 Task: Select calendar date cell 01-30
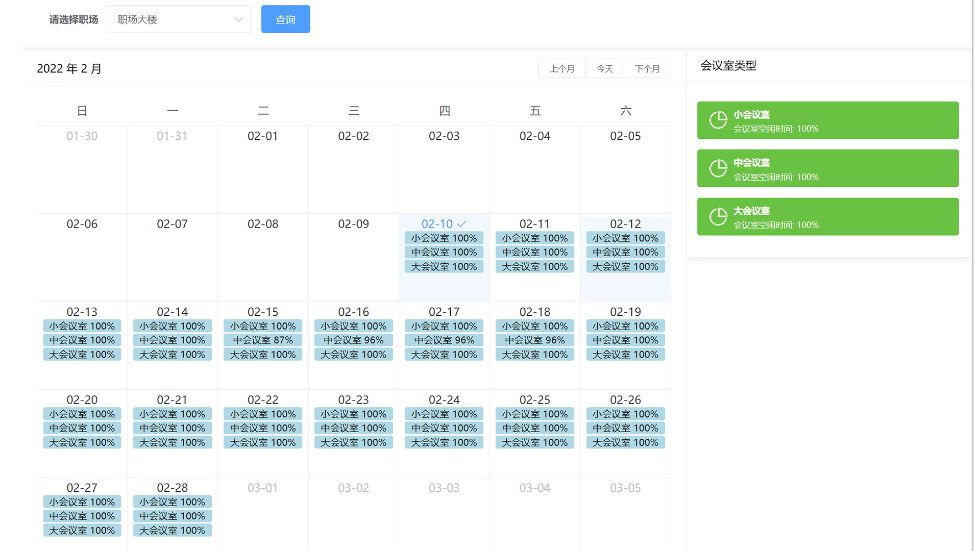(82, 168)
